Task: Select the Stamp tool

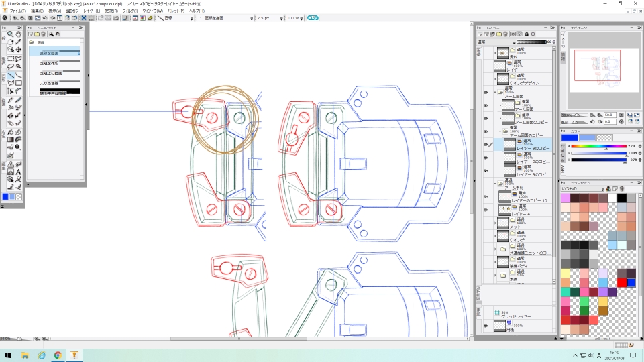Action: tap(11, 164)
